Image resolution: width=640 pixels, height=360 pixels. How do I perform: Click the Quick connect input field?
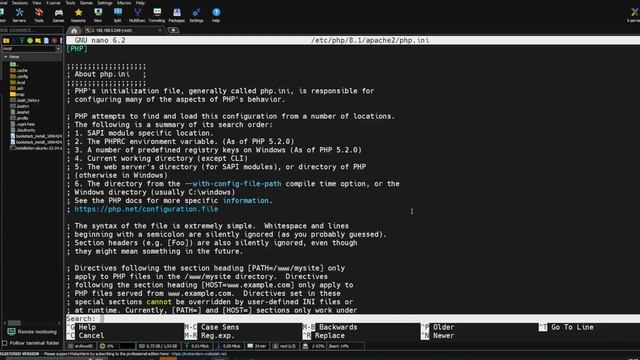(31, 30)
